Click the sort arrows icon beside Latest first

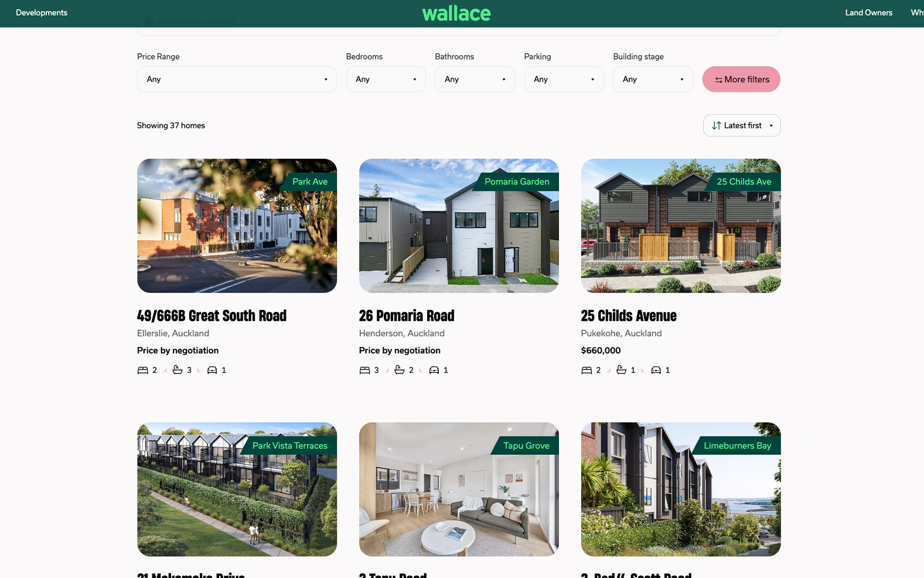(x=716, y=125)
